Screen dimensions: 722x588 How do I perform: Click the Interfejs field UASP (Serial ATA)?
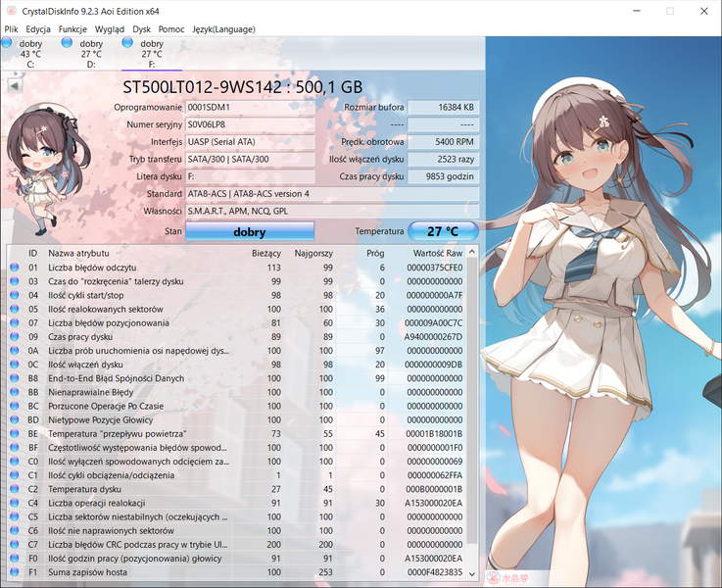[x=250, y=142]
